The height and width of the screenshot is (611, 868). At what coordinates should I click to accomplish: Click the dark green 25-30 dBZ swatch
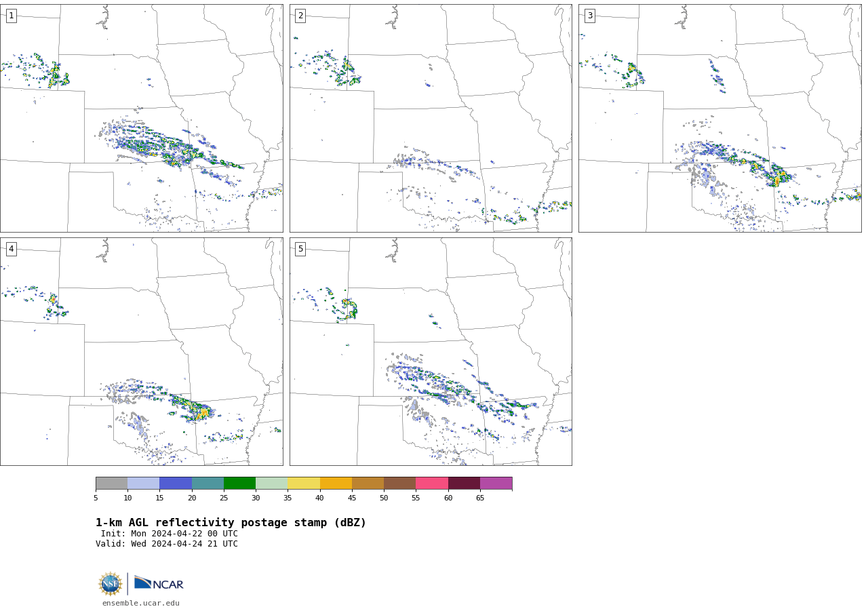pyautogui.click(x=239, y=483)
